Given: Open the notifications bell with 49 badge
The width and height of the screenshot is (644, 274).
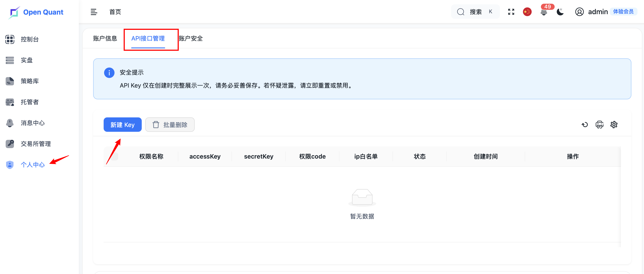Looking at the screenshot, I should click(x=544, y=12).
